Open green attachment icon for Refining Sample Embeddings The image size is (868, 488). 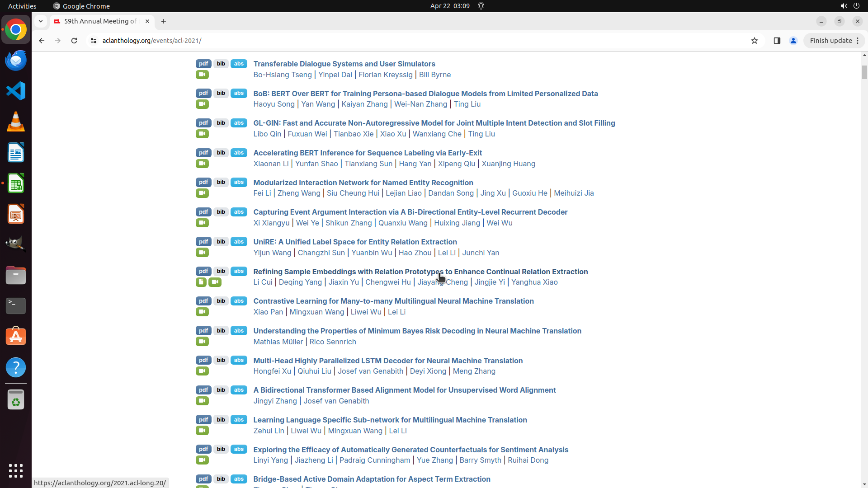pos(201,282)
